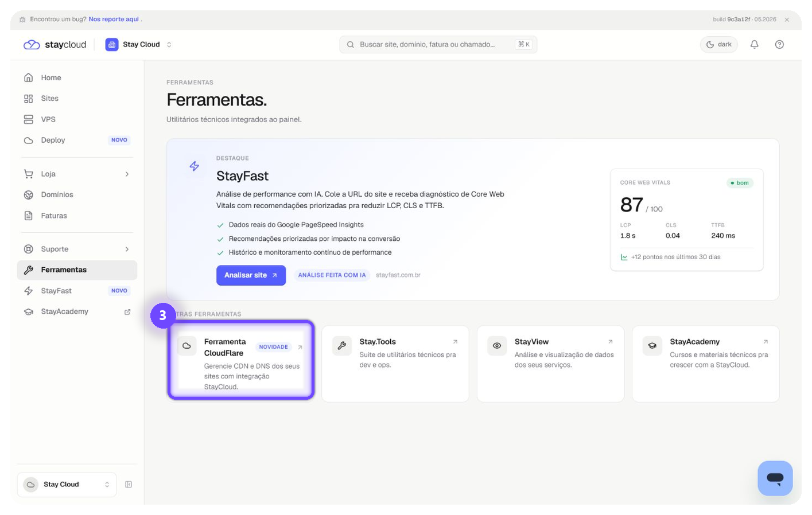Expand the Suporte submenu chevron
This screenshot has height=515, width=812.
click(x=127, y=249)
